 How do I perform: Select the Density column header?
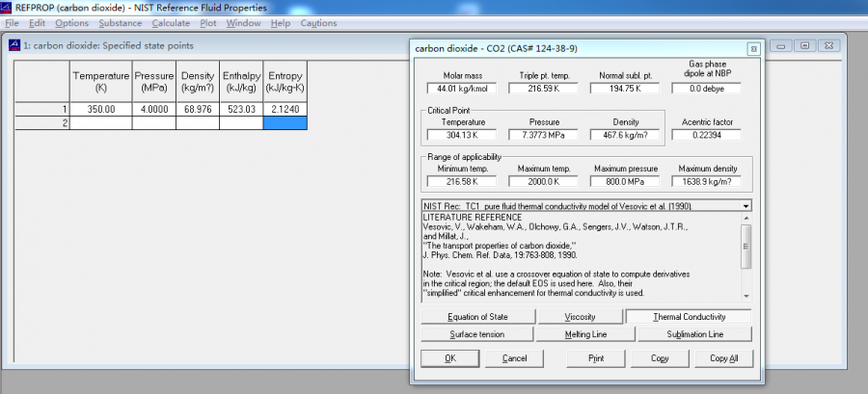click(198, 82)
